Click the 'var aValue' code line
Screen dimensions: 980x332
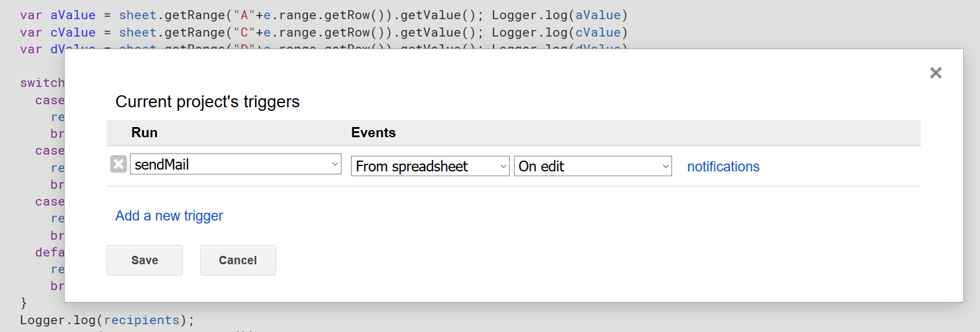click(323, 15)
